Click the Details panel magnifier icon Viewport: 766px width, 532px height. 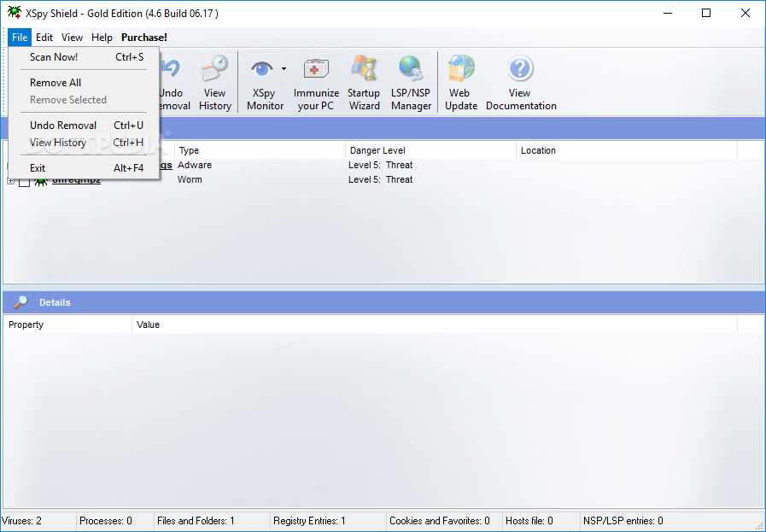21,302
